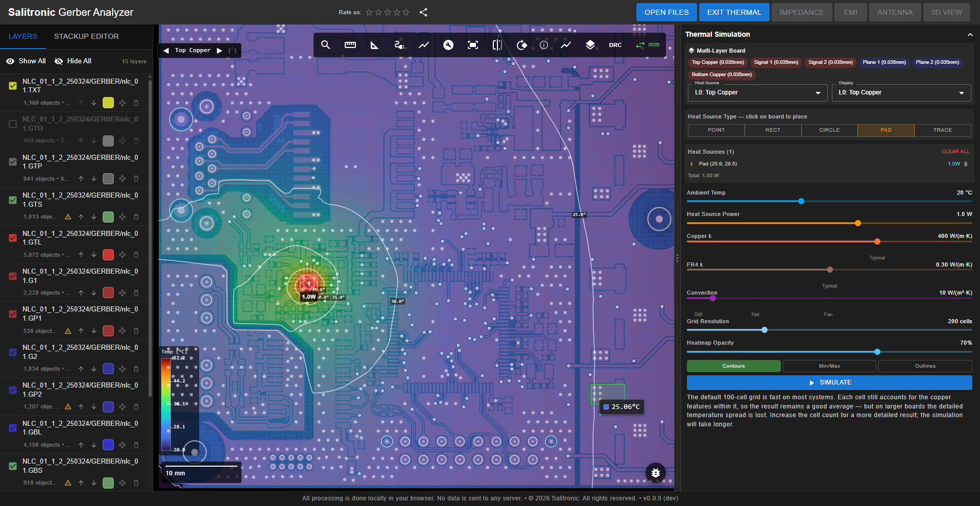The image size is (980, 506).
Task: Move the 1.GTP layer up
Action: click(x=81, y=179)
